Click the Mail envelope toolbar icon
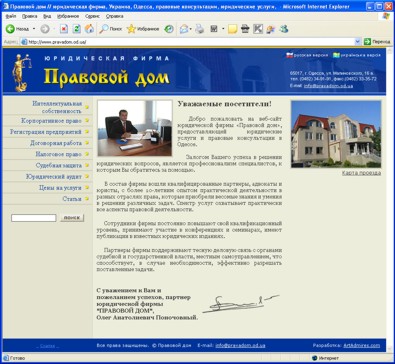 point(184,29)
